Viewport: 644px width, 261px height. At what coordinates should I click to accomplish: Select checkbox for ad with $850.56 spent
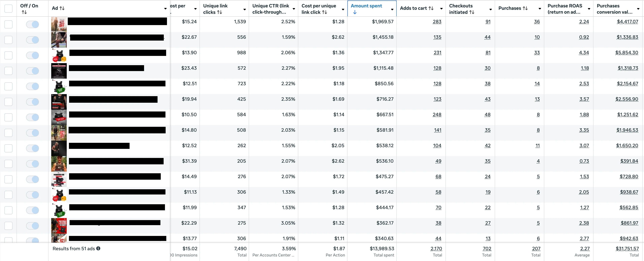[x=8, y=86]
